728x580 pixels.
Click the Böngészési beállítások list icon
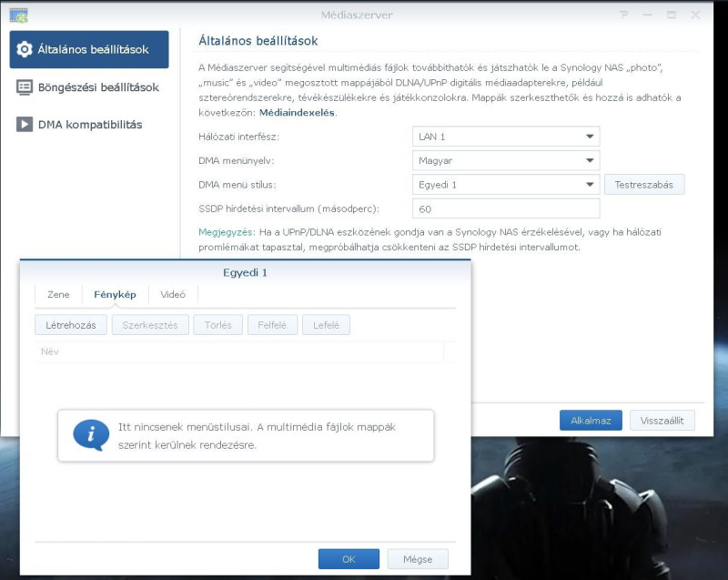point(25,87)
